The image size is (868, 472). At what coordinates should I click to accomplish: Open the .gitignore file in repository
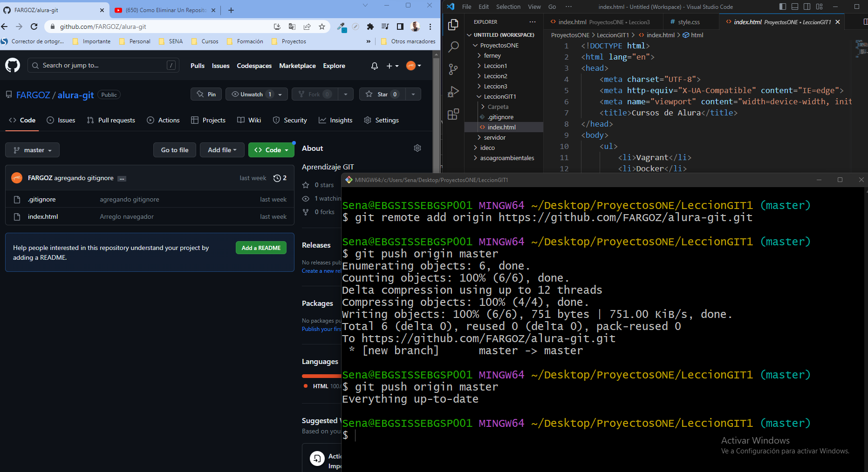(42, 199)
